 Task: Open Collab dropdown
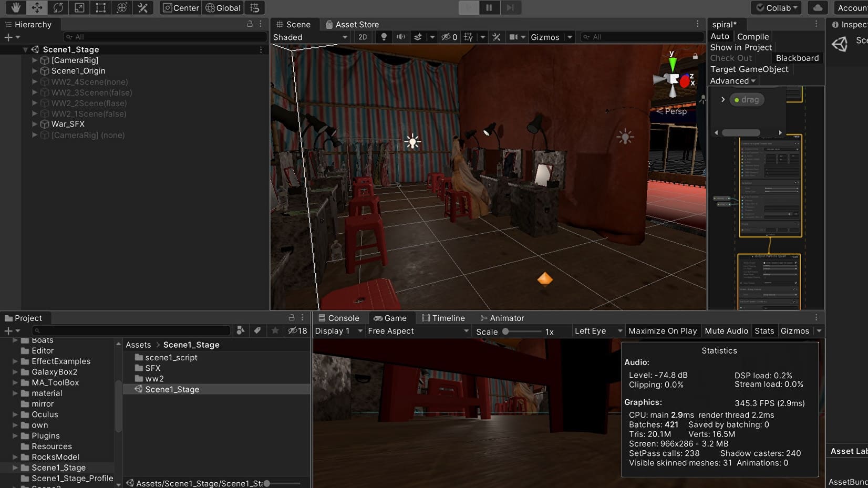777,7
